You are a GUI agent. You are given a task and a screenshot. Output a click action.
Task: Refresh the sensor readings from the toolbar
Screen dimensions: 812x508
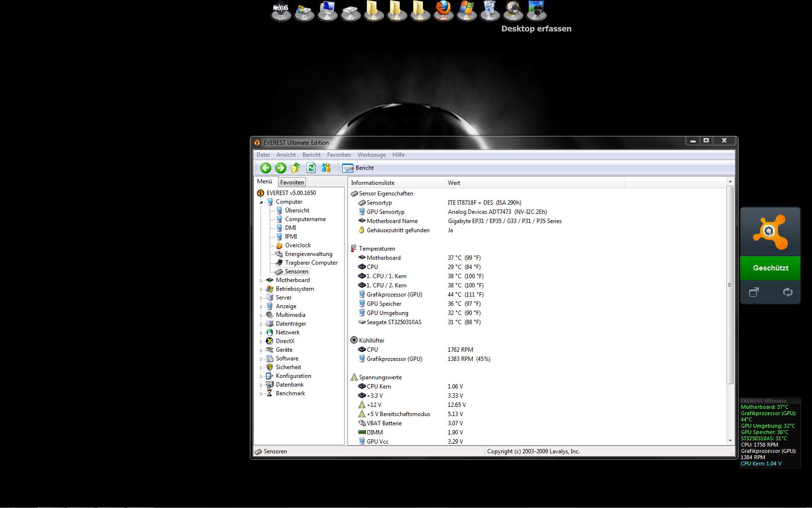pyautogui.click(x=311, y=168)
